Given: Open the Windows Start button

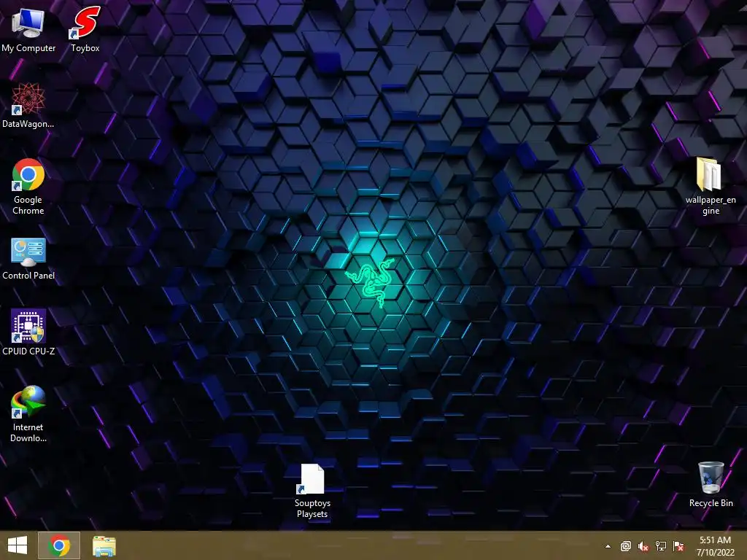Looking at the screenshot, I should (x=18, y=545).
